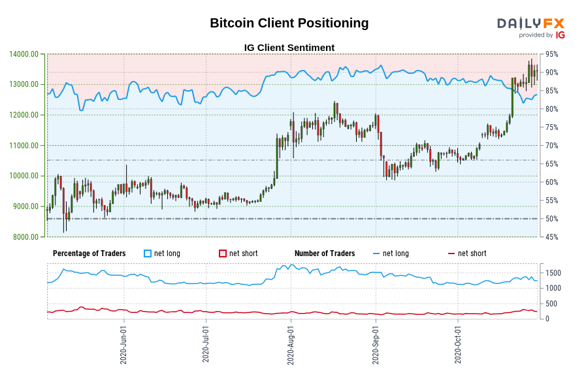Click the 12000.00 price axis label

[x=24, y=115]
